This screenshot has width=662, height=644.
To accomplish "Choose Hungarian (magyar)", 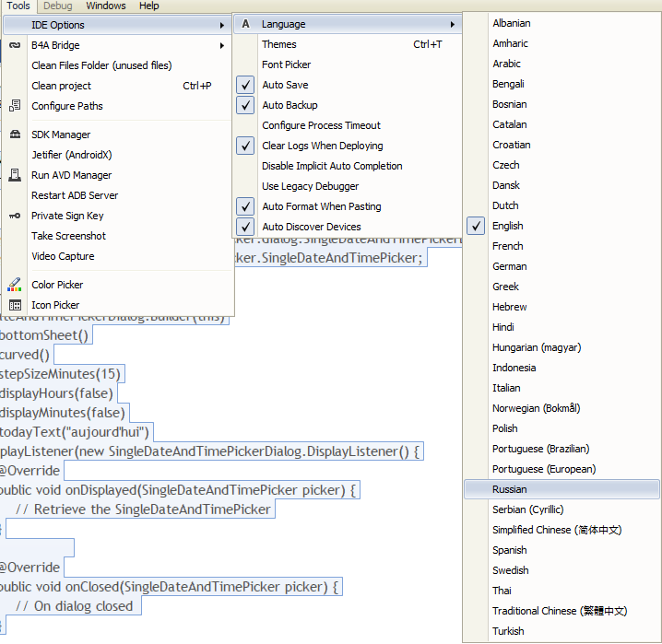I will pyautogui.click(x=537, y=347).
